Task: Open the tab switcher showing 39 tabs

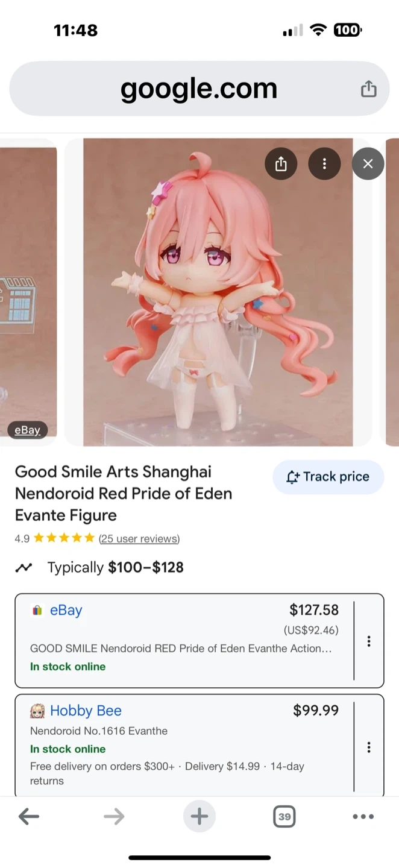Action: click(x=284, y=817)
